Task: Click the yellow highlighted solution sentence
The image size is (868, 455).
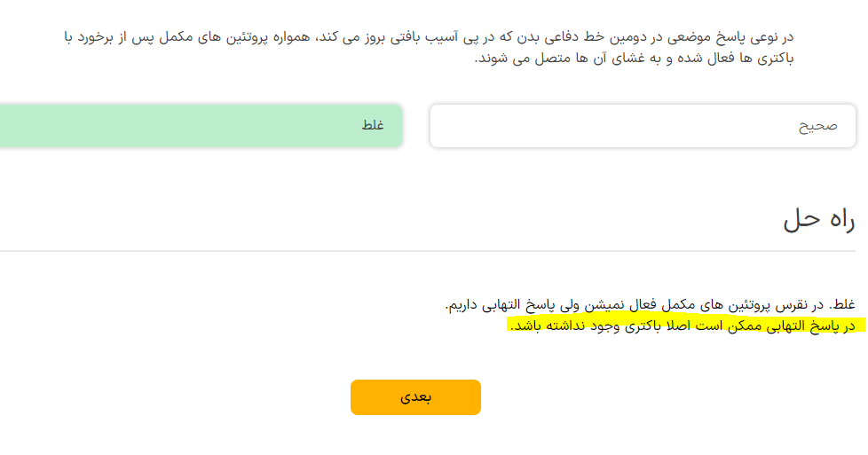Action: tap(683, 326)
